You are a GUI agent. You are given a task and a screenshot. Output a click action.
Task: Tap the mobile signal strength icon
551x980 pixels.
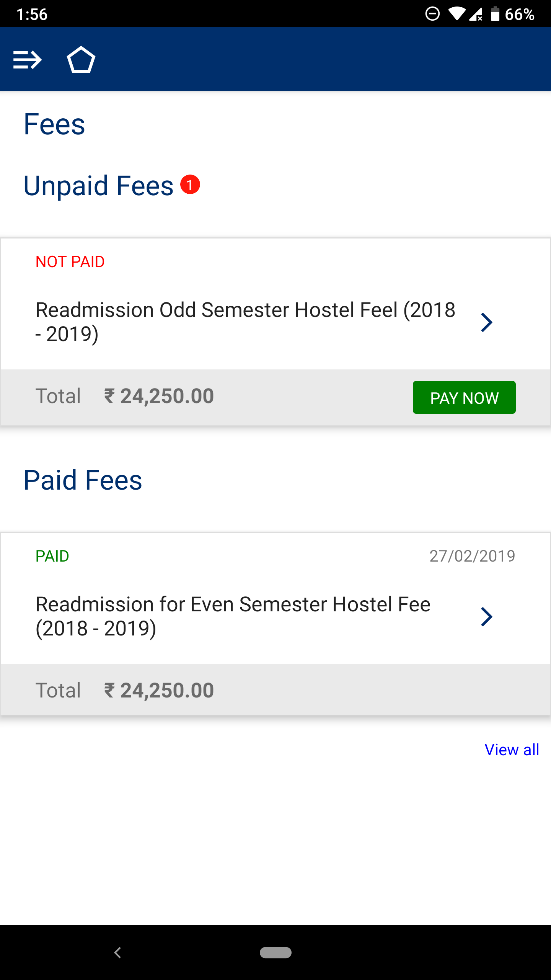coord(476,15)
